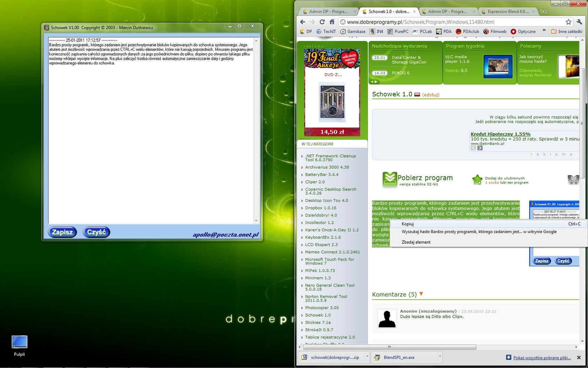Open DP bookmark in bookmarks bar
Image resolution: width=588 pixels, height=368 pixels.
[306, 32]
